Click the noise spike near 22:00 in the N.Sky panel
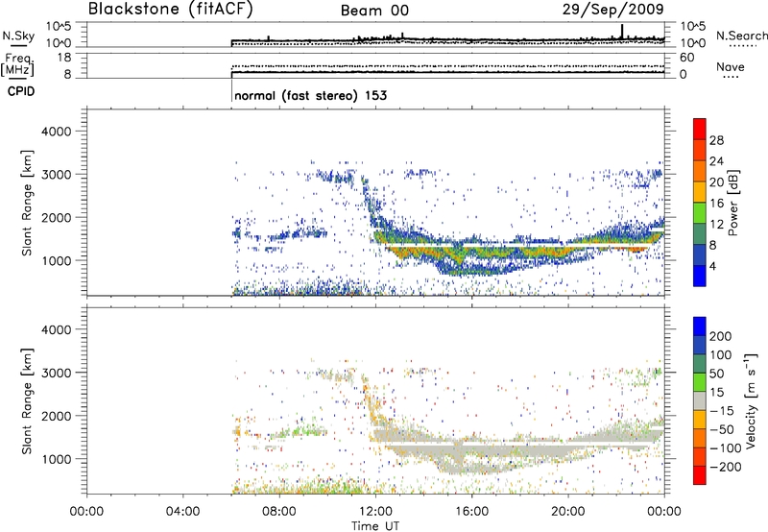The height and width of the screenshot is (532, 768). [622, 31]
